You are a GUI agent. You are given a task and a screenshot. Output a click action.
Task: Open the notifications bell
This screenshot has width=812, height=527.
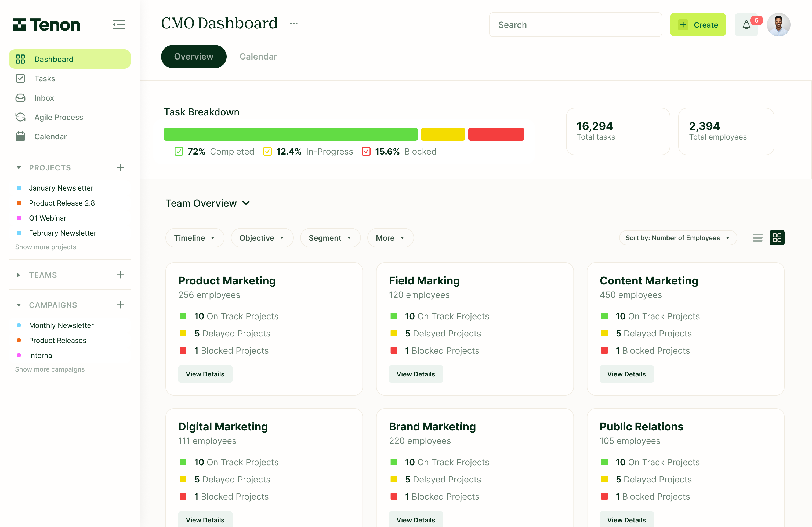point(746,25)
